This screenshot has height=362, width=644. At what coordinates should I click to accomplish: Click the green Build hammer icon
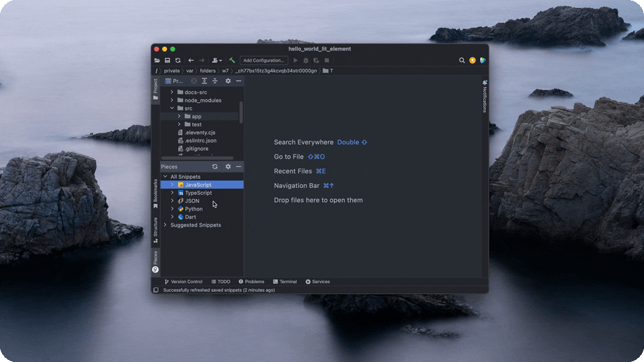tap(232, 60)
